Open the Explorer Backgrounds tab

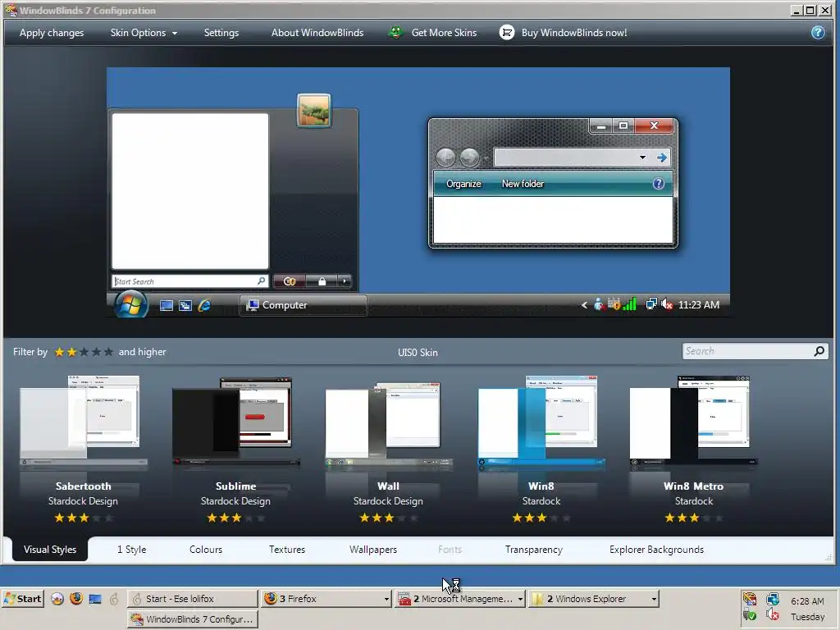point(656,550)
